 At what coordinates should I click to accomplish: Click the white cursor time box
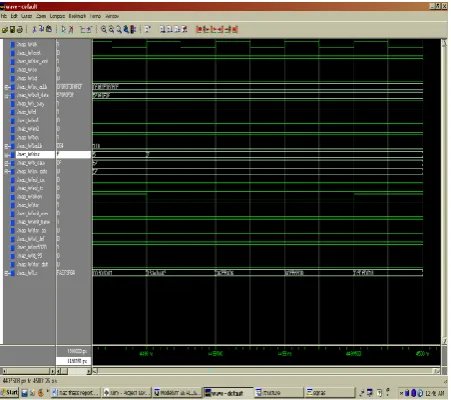[74, 361]
